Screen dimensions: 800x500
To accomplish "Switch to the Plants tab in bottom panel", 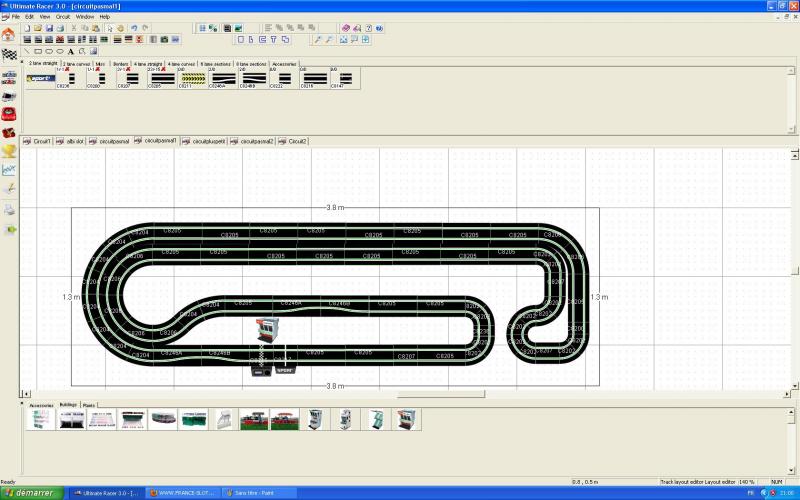I will [89, 405].
